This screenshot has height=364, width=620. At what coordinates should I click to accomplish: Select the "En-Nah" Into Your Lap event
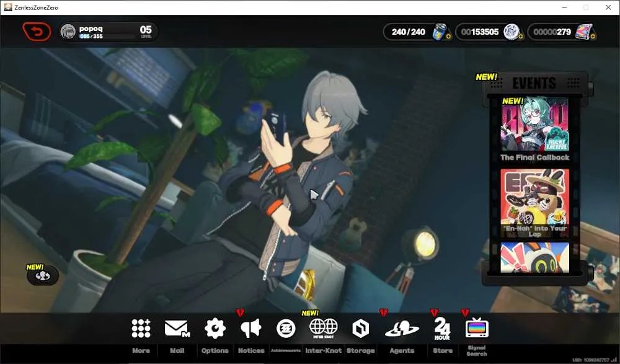(x=534, y=203)
